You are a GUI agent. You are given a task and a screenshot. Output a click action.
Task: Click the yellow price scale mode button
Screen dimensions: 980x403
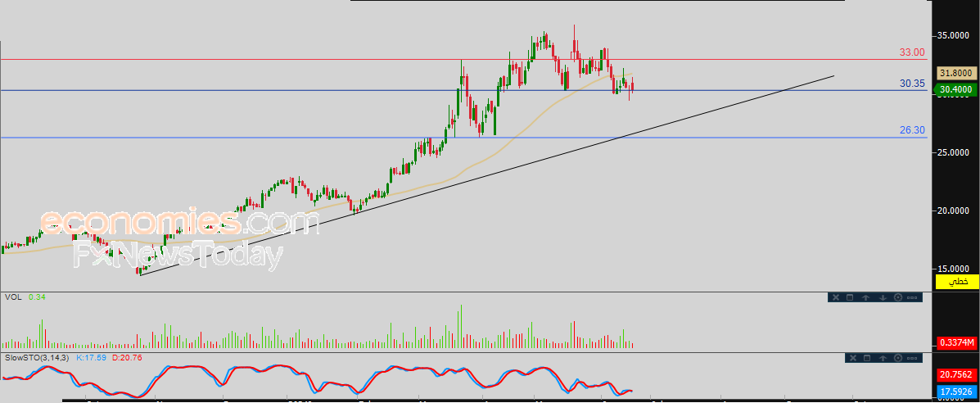click(957, 282)
